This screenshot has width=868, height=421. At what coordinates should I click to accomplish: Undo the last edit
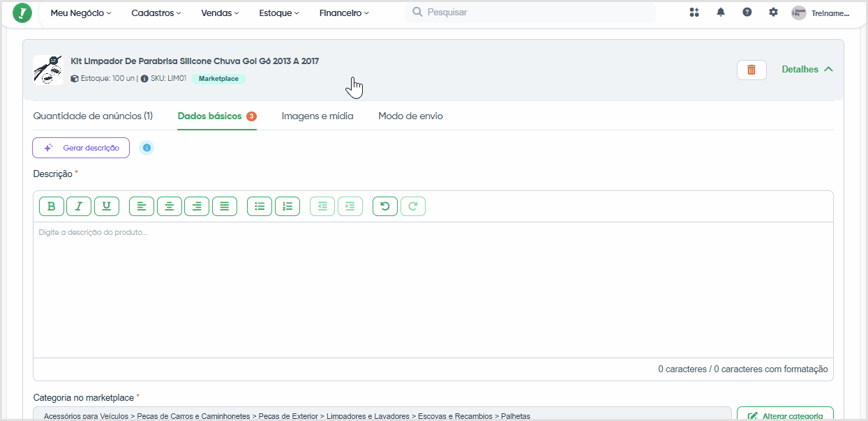tap(385, 206)
